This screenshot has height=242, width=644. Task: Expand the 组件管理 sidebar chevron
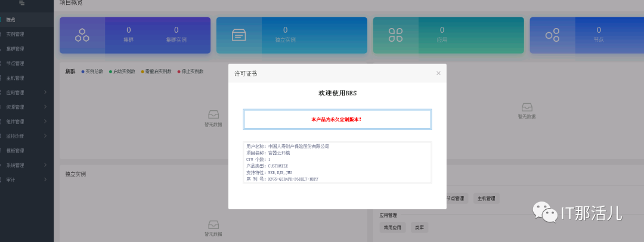(45, 122)
